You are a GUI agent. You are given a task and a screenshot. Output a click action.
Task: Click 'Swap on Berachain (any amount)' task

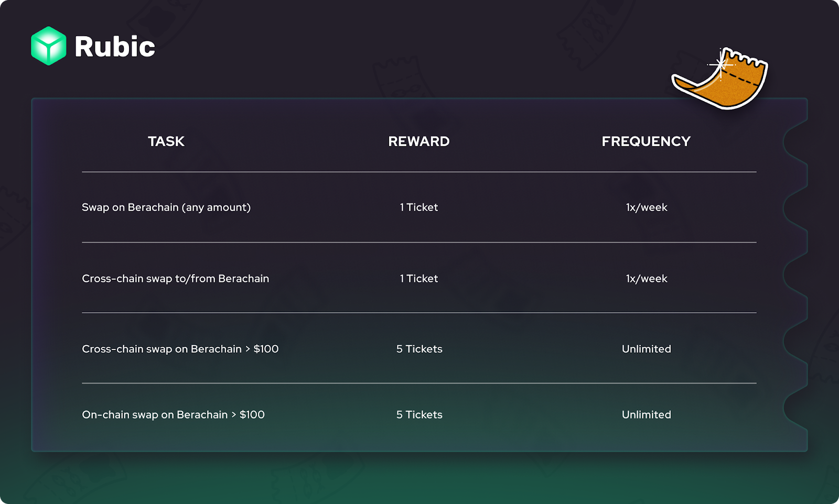tap(166, 207)
